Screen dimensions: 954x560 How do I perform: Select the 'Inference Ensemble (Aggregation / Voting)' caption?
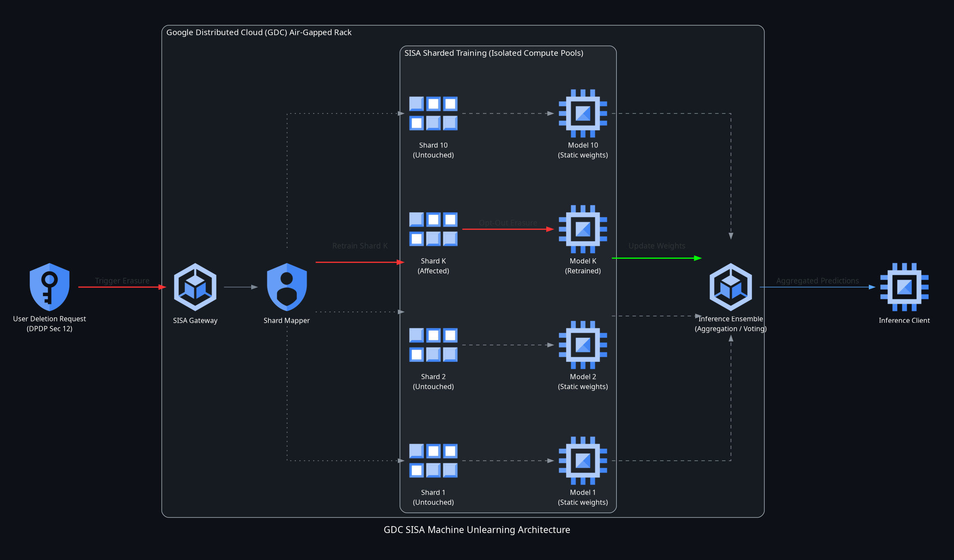point(731,324)
